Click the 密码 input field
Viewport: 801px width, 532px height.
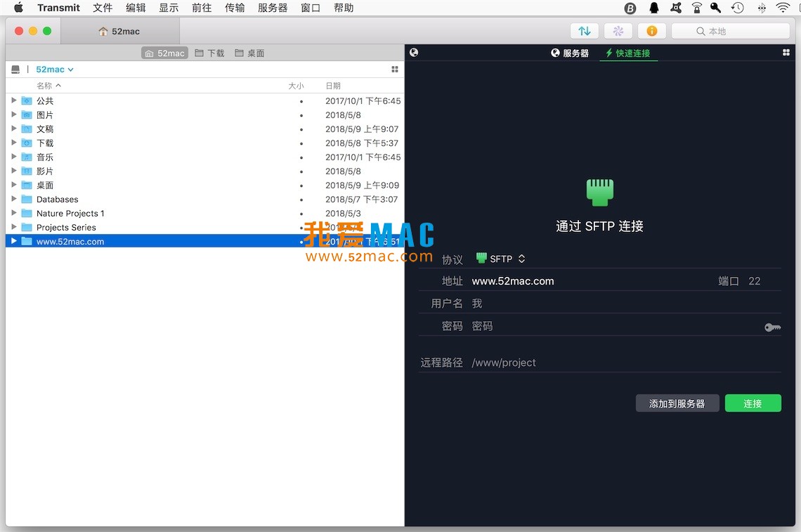pos(616,326)
